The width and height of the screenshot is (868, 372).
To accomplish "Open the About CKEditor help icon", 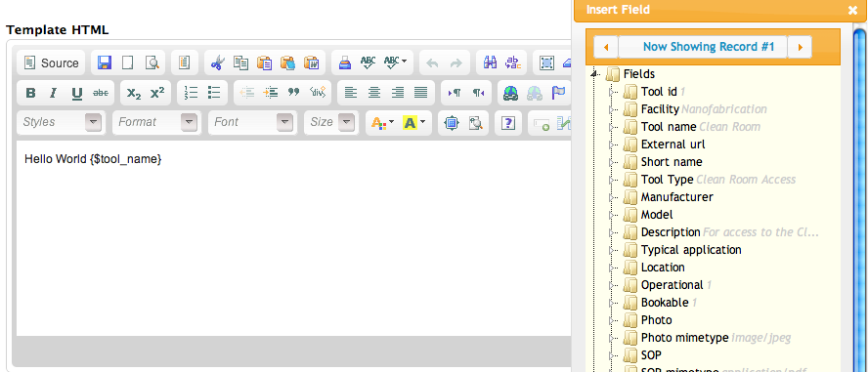I will 507,122.
